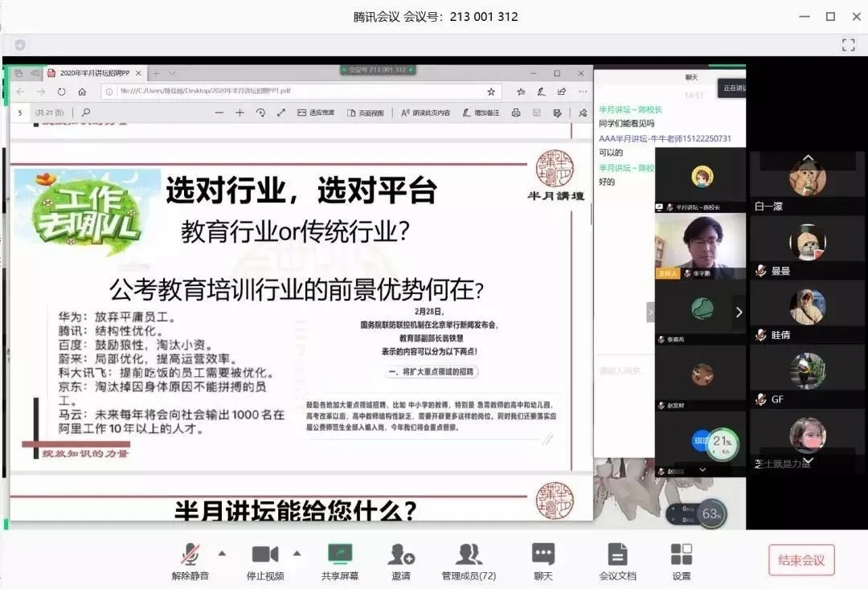Refresh the PDF page in browser
Viewport: 868px width, 589px height.
tap(61, 92)
